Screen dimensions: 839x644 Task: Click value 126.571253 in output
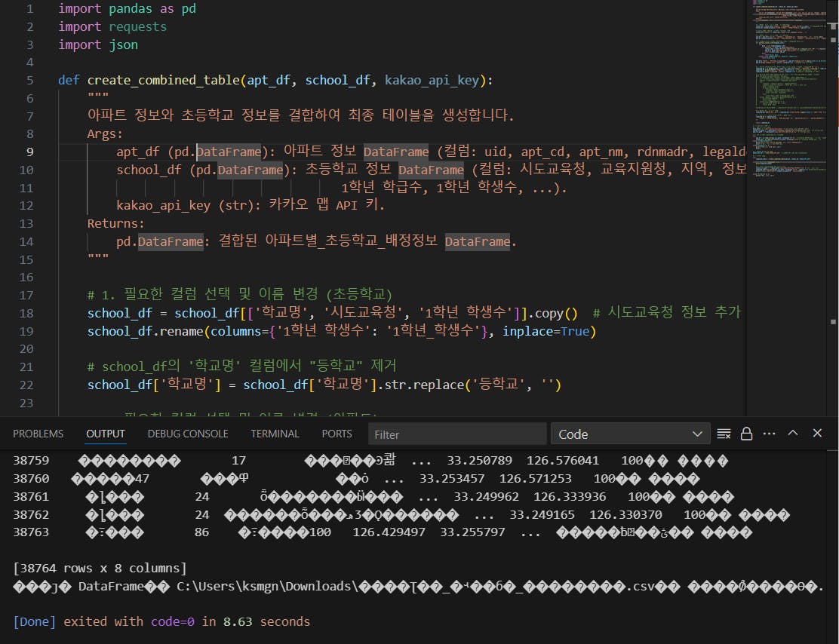(535, 479)
